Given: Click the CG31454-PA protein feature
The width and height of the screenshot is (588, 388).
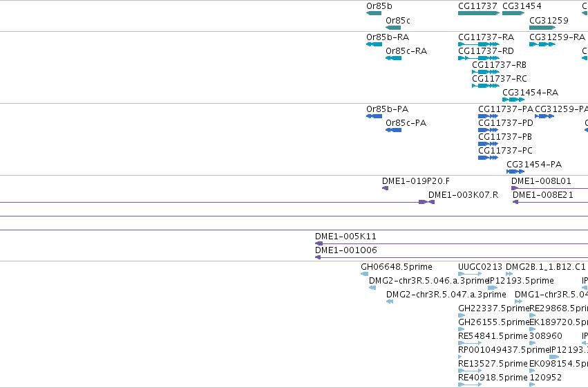Looking at the screenshot, I should (x=515, y=172).
